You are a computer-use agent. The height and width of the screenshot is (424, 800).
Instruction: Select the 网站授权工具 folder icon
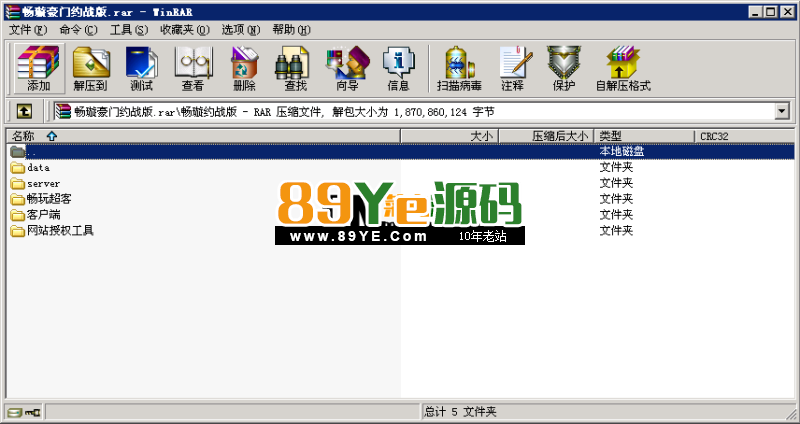18,231
